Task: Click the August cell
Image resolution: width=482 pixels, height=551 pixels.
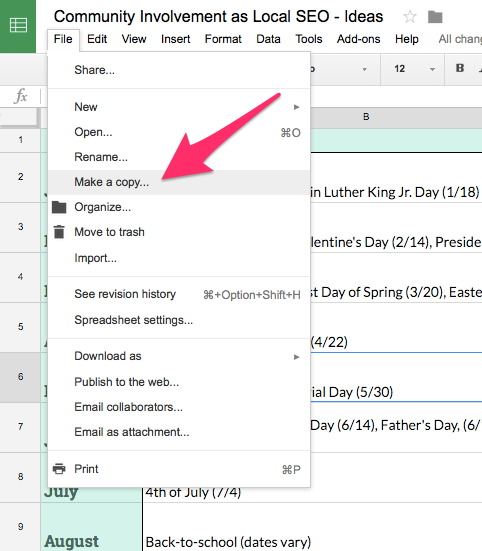Action: tap(92, 527)
